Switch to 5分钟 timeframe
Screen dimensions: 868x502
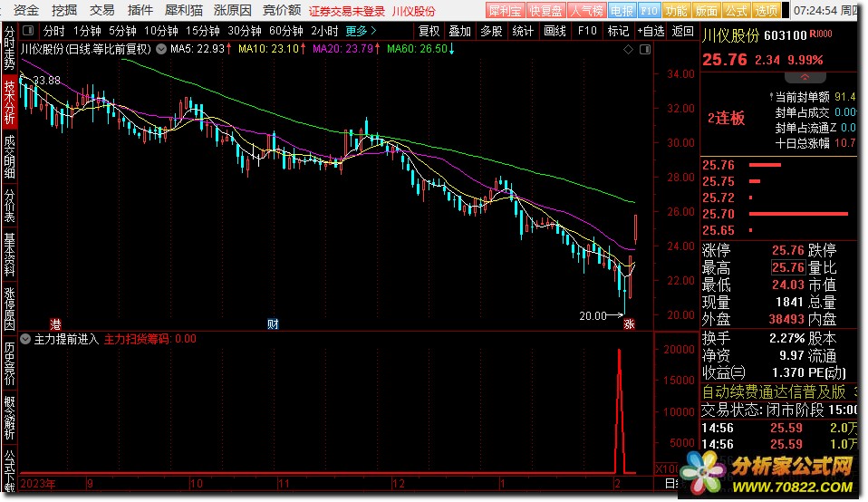[122, 31]
